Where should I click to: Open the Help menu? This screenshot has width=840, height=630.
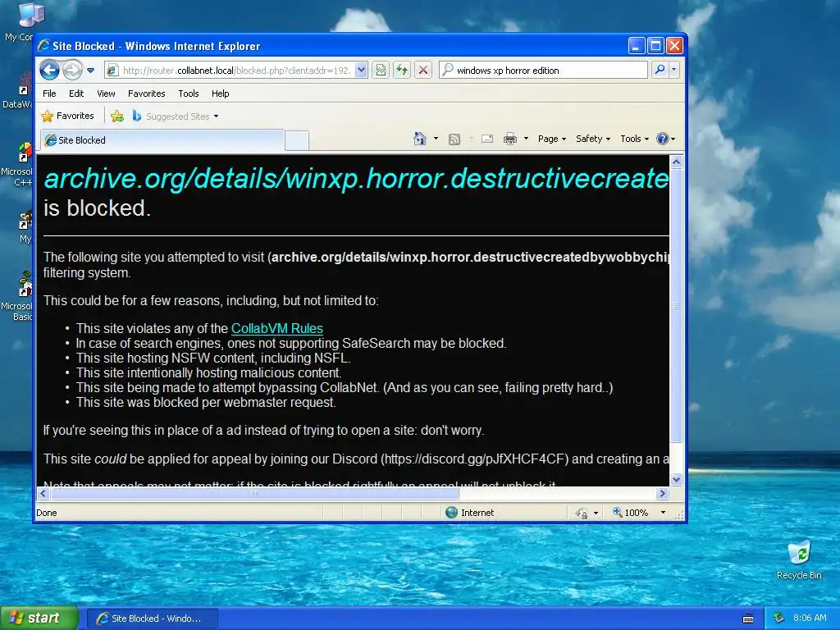click(220, 94)
